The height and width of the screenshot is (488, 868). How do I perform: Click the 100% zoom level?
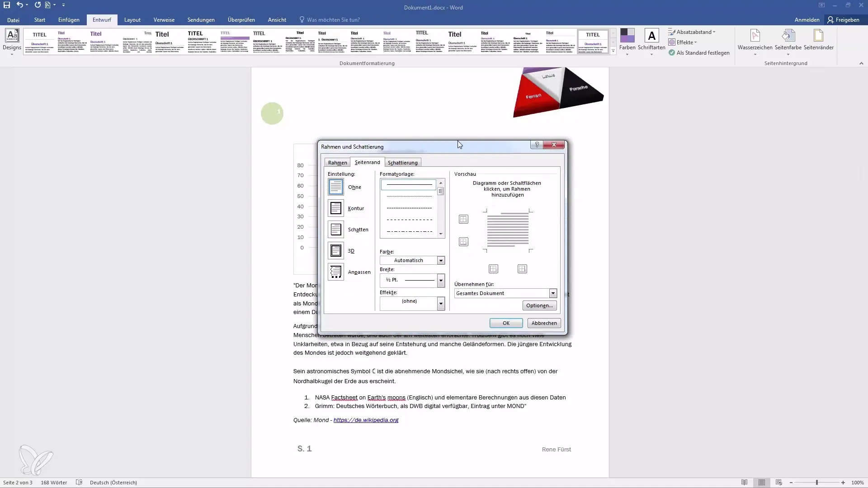tap(858, 483)
